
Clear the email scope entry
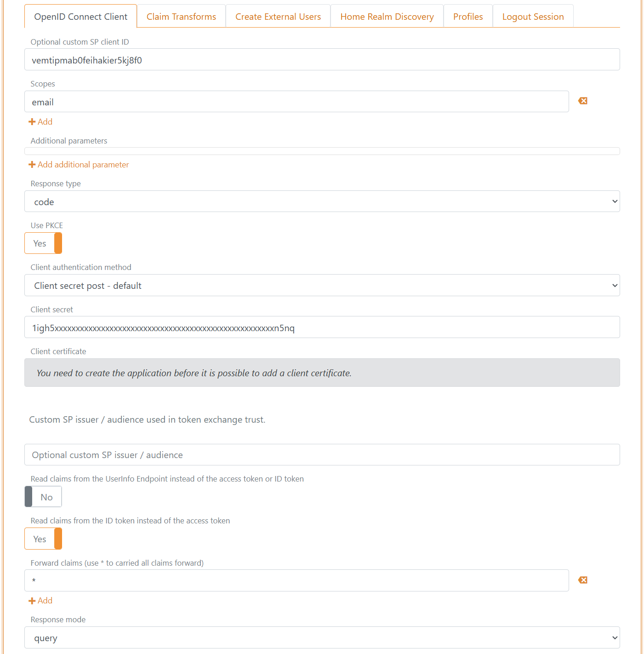tap(582, 101)
